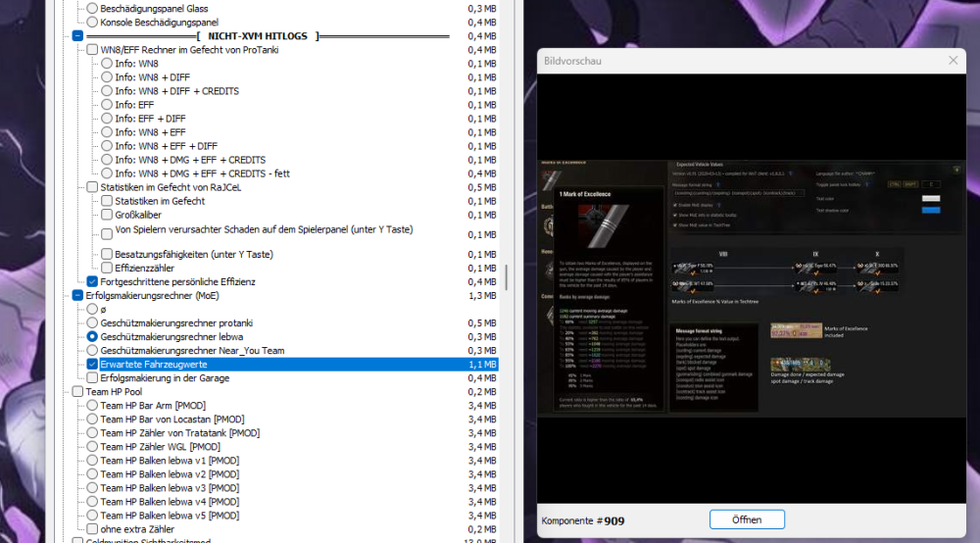
Task: Enable Besatzungsfähigkeiten (unter Y Taste)
Action: (107, 254)
